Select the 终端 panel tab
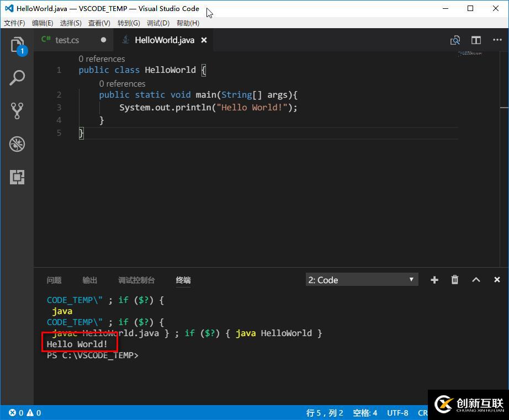The width and height of the screenshot is (509, 420). (x=183, y=280)
